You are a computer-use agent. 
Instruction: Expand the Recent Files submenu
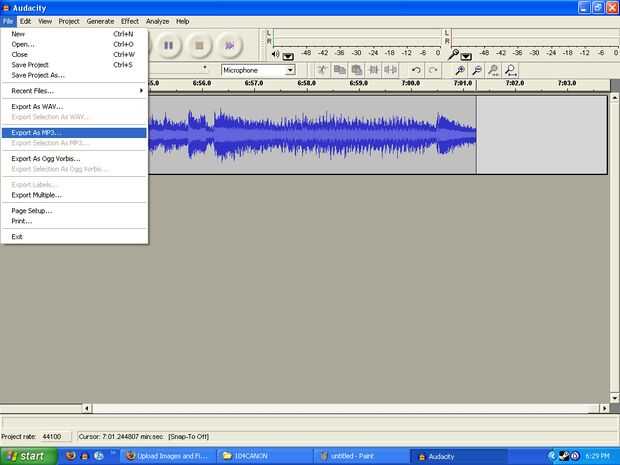click(74, 91)
